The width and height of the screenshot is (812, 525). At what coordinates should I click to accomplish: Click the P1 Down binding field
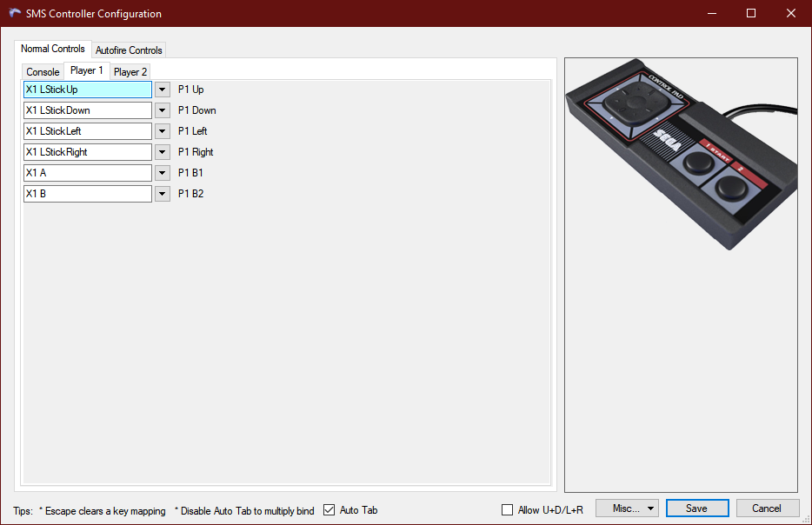click(88, 110)
